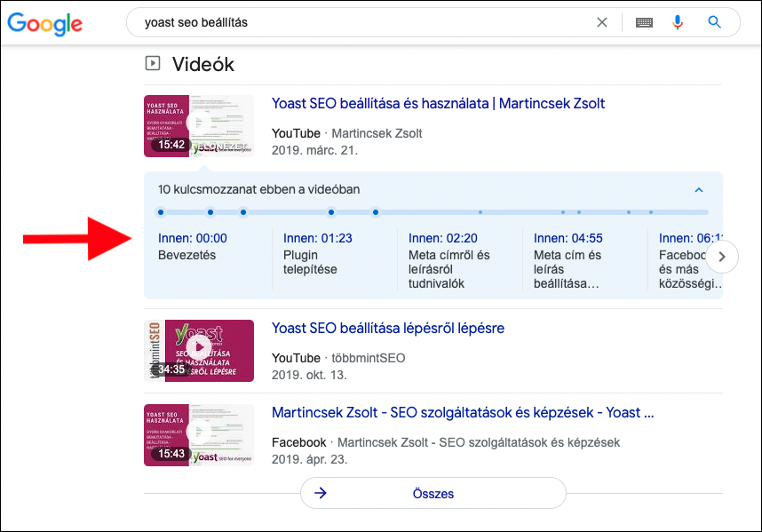Screen dimensions: 762x532
Task: Click '10 kulcsmozzanat ebben a videóban' header text
Action: pyautogui.click(x=258, y=189)
